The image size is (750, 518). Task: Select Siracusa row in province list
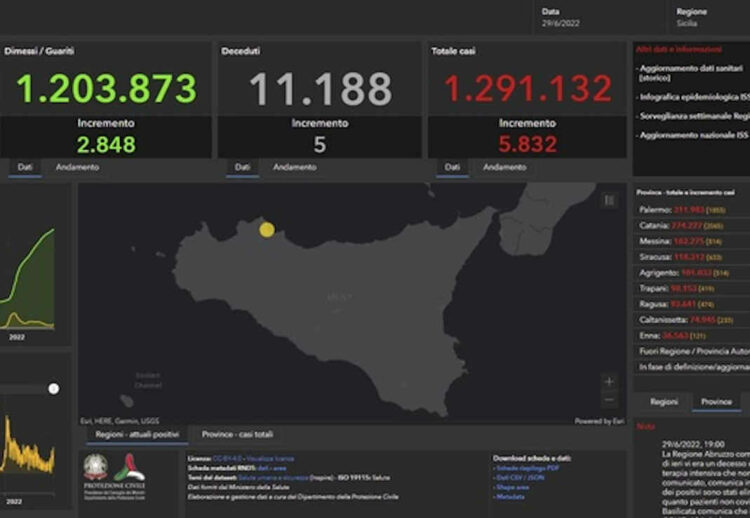coord(692,257)
